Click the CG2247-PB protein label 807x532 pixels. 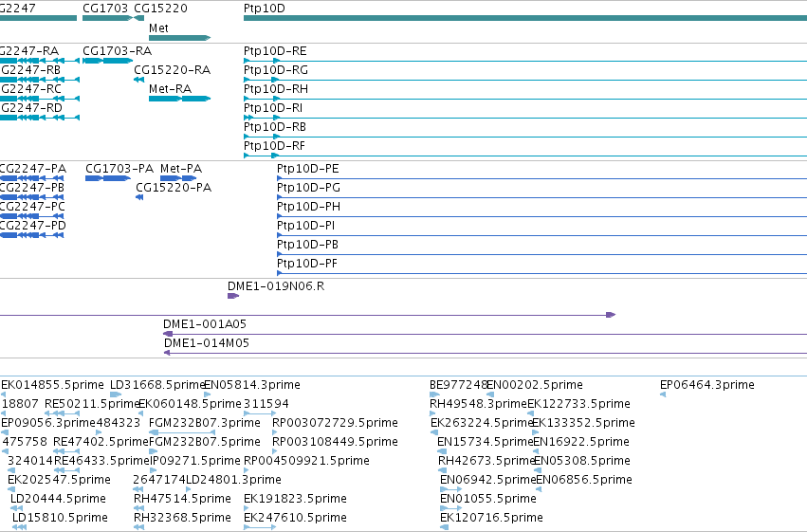coord(32,188)
